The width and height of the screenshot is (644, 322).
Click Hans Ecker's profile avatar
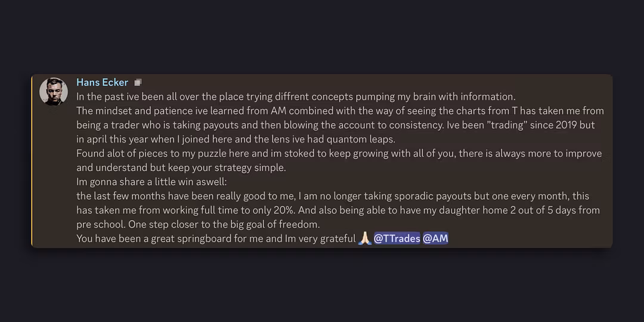pos(53,92)
